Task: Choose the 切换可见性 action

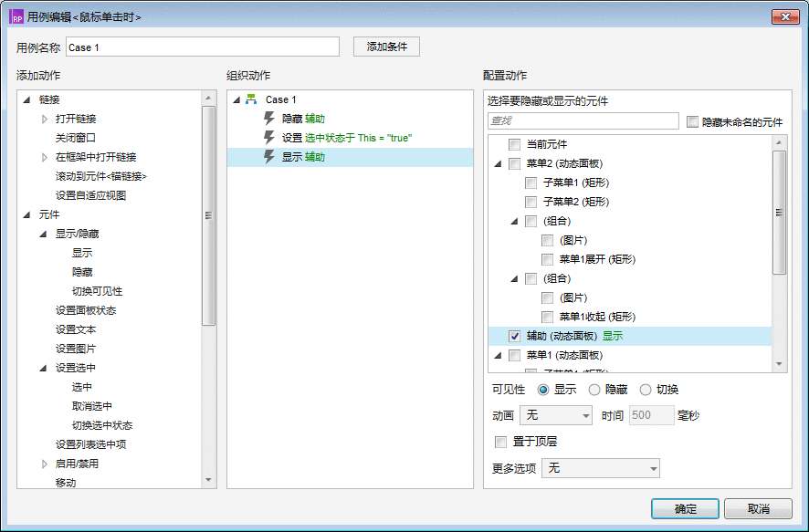Action: pyautogui.click(x=97, y=291)
